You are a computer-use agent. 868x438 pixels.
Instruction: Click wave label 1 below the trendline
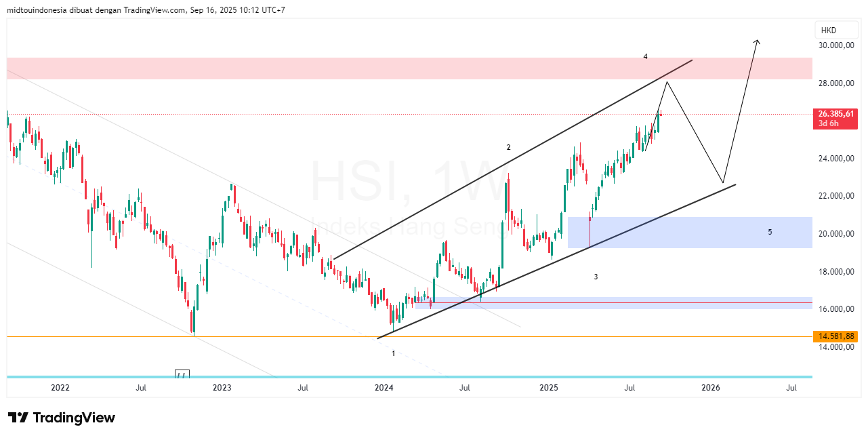pyautogui.click(x=393, y=353)
